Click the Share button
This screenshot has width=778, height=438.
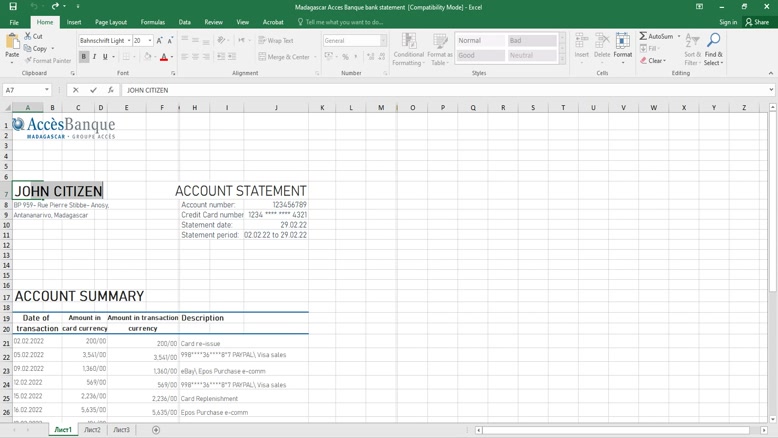click(758, 22)
